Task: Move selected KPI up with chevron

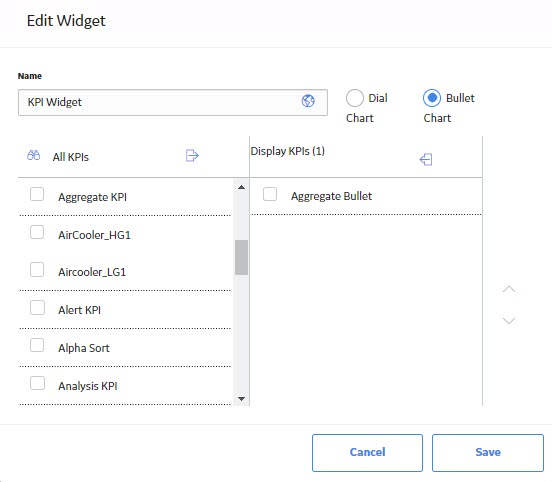Action: tap(509, 289)
